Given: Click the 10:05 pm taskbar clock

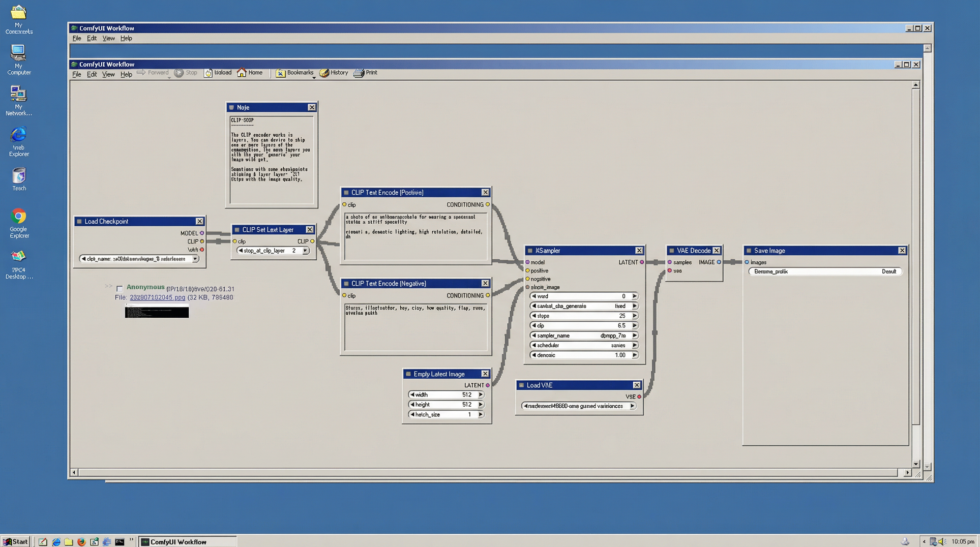Looking at the screenshot, I should [963, 542].
